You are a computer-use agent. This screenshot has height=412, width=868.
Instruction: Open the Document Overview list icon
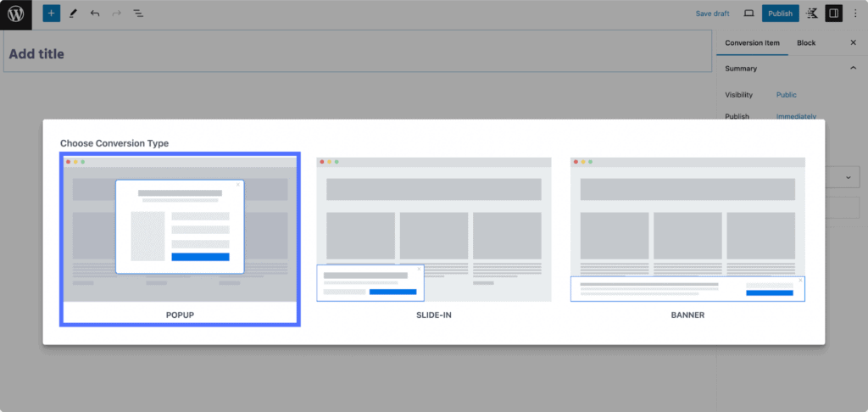pyautogui.click(x=138, y=14)
